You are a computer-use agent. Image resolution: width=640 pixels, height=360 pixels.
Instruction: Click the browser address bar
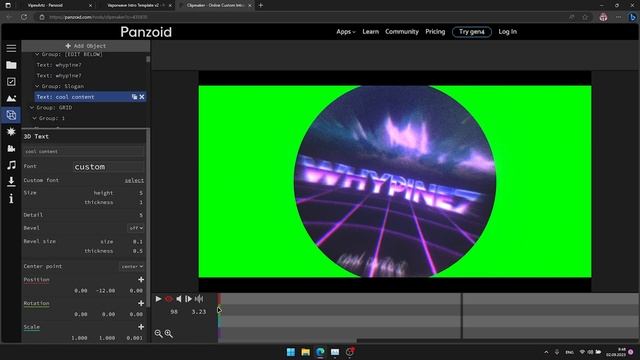tap(302, 17)
